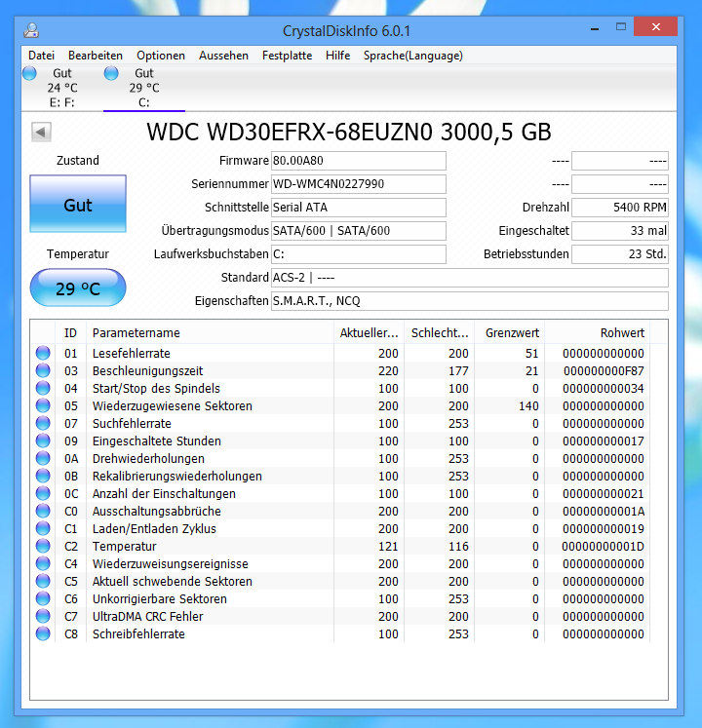Image resolution: width=702 pixels, height=728 pixels.
Task: Minimize the CrystalDiskInfo window
Action: click(x=594, y=27)
